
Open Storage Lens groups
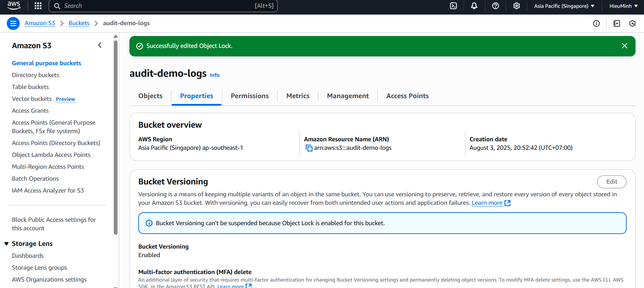[39, 268]
